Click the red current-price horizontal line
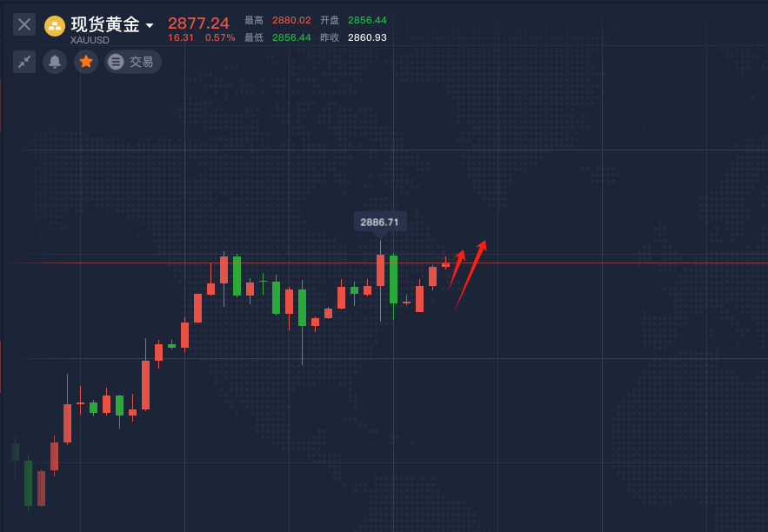The height and width of the screenshot is (532, 768). [609, 263]
